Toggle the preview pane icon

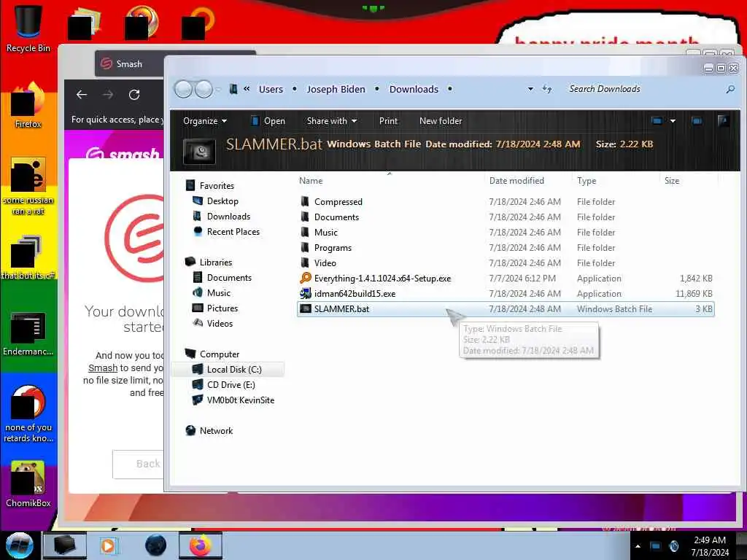click(697, 121)
